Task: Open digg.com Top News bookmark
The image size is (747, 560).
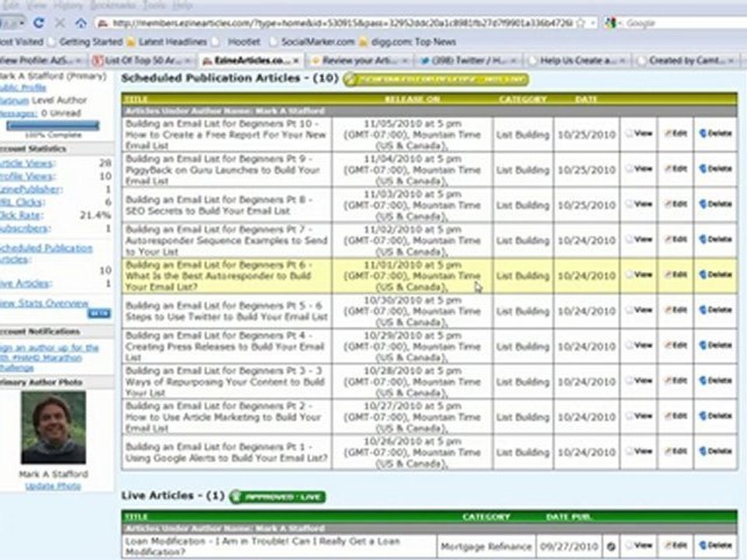Action: click(x=407, y=42)
